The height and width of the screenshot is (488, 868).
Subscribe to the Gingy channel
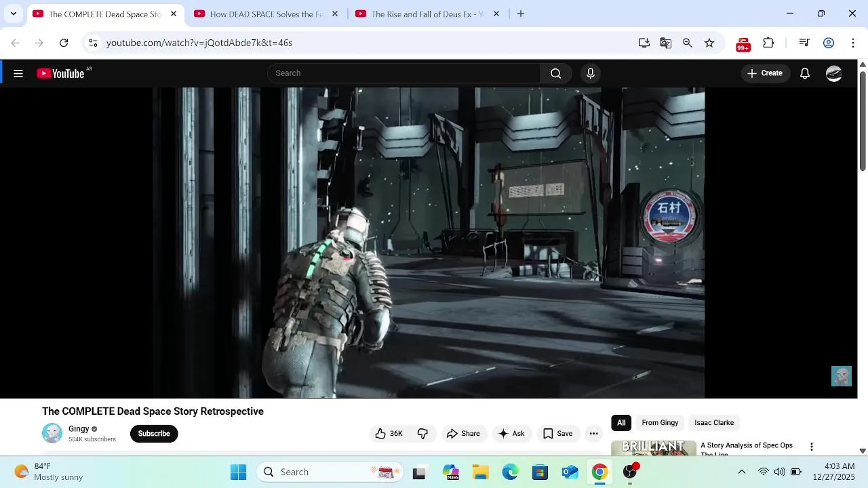[x=154, y=434]
